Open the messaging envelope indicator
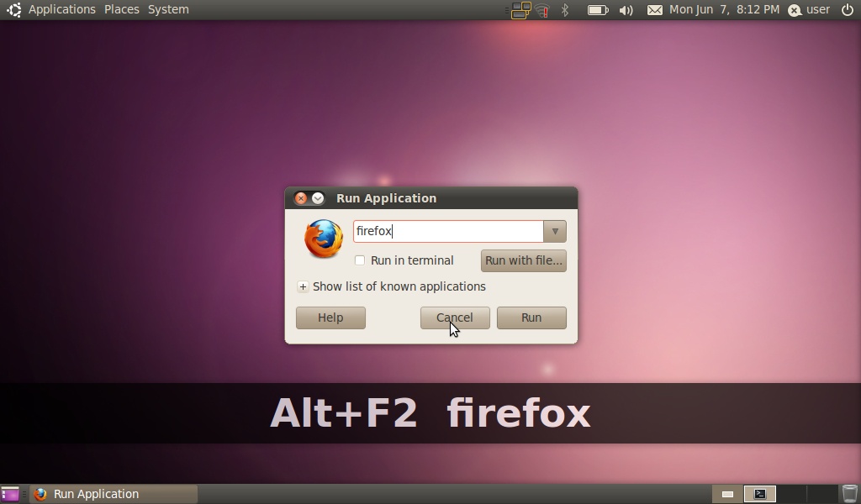The image size is (861, 504). pos(654,10)
